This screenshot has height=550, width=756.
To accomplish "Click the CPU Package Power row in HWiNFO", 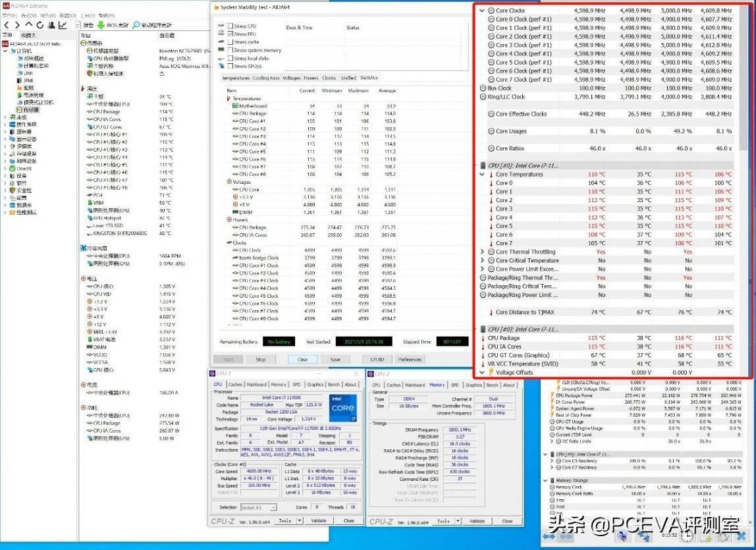I will pos(645,396).
